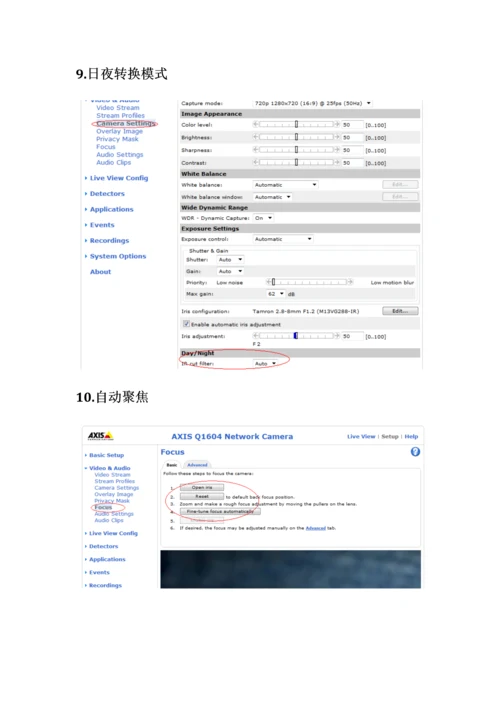
Task: Click Edit button beside White balance
Action: click(x=400, y=184)
